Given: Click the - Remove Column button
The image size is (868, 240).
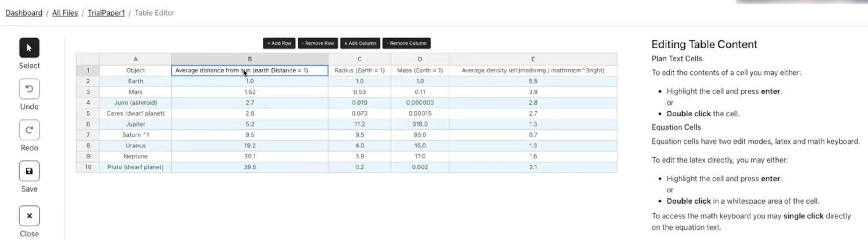Looking at the screenshot, I should pyautogui.click(x=406, y=43).
